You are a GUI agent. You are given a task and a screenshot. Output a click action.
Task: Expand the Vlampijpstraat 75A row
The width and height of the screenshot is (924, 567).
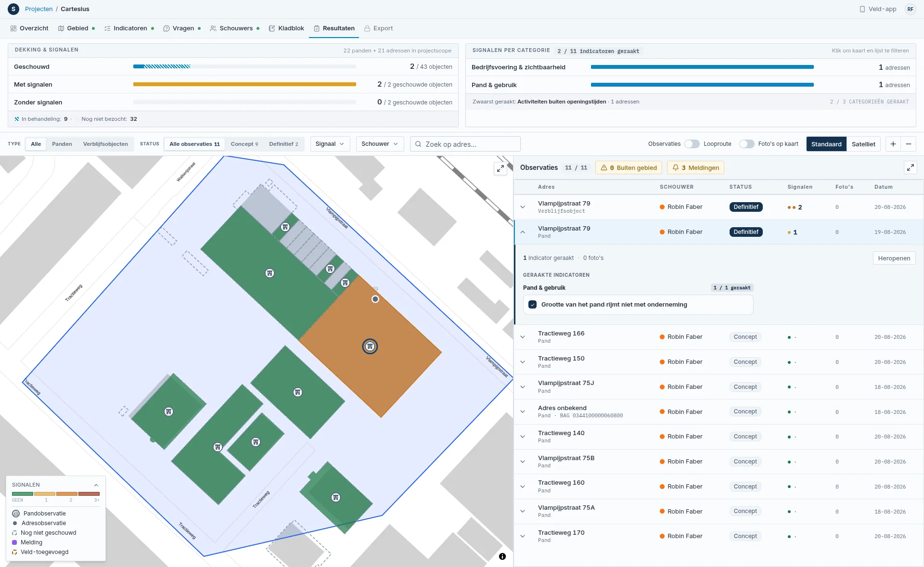523,511
